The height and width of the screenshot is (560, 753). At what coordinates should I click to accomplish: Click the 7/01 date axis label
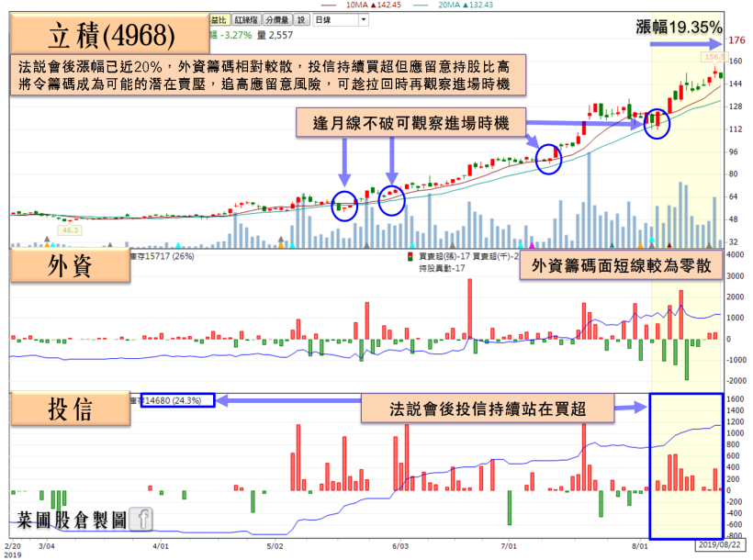coord(509,546)
